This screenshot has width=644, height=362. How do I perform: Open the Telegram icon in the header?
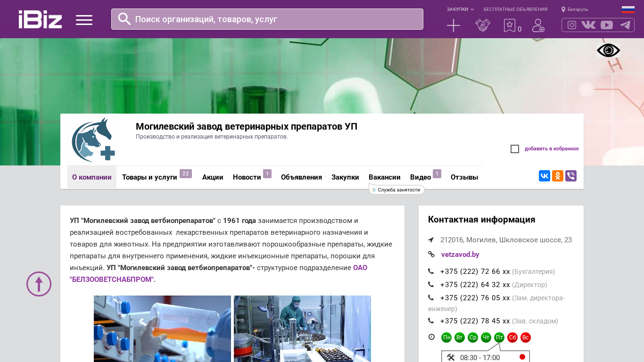click(625, 25)
